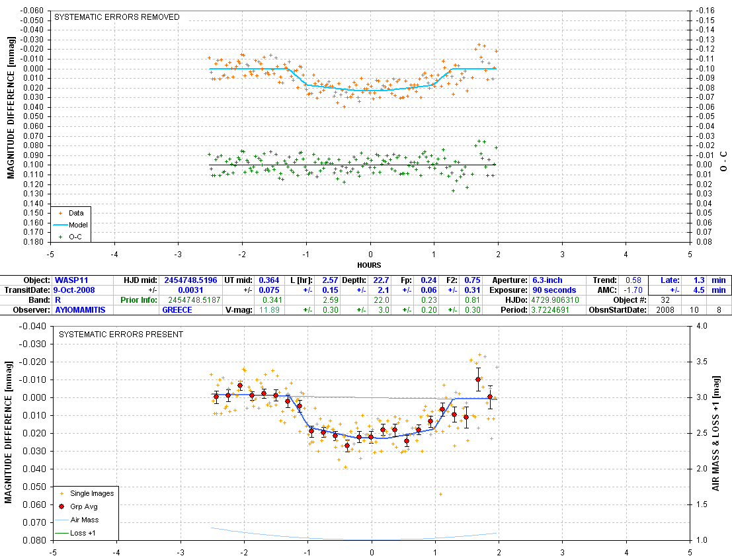Select the L [hr] value 2.57

tap(330, 280)
